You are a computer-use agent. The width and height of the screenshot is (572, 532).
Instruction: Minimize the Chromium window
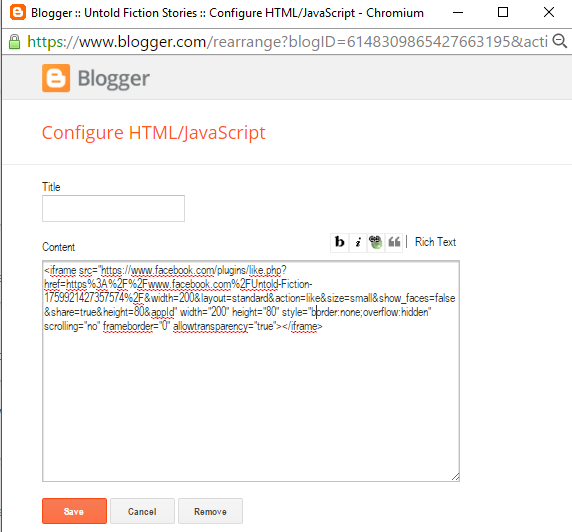(x=458, y=13)
